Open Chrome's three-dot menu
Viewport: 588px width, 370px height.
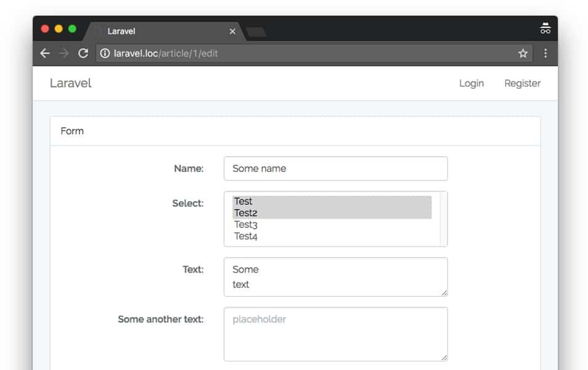click(x=545, y=53)
